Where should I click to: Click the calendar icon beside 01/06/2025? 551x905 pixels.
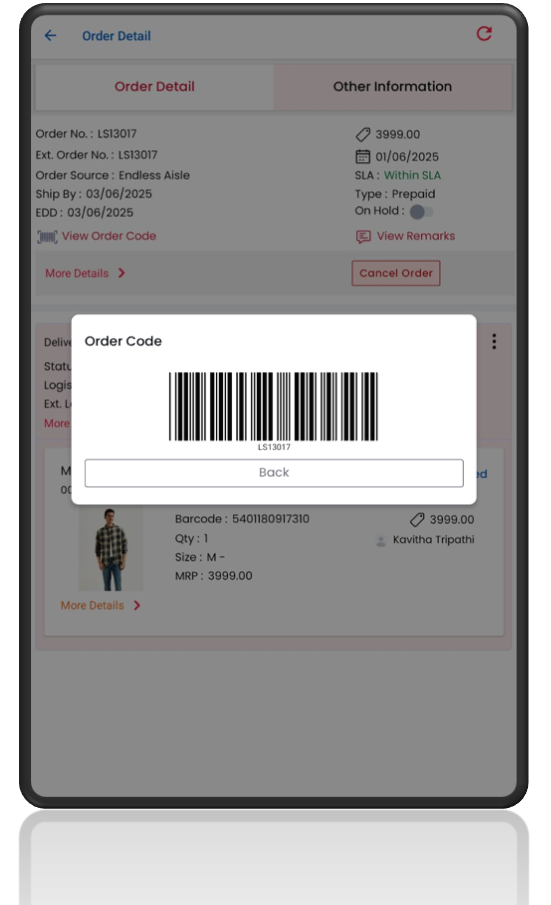click(x=362, y=156)
